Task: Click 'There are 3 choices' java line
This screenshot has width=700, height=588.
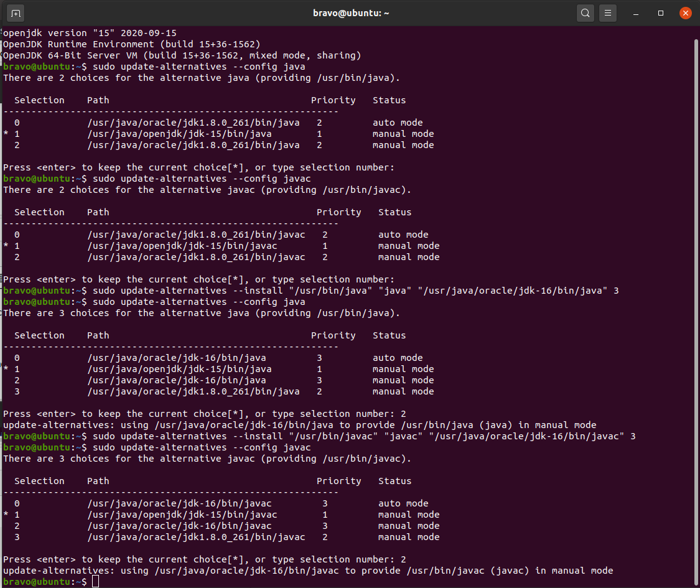Action: click(x=202, y=313)
